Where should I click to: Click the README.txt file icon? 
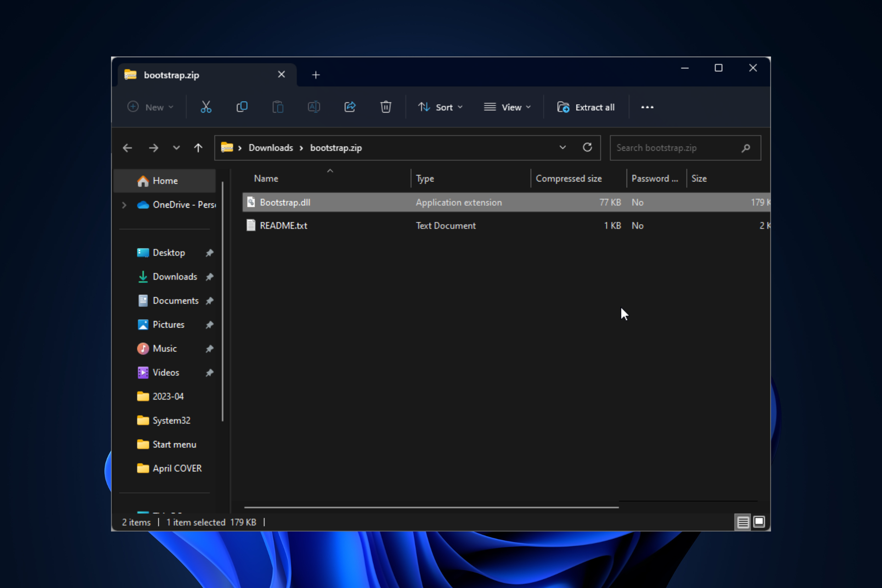[x=251, y=226]
